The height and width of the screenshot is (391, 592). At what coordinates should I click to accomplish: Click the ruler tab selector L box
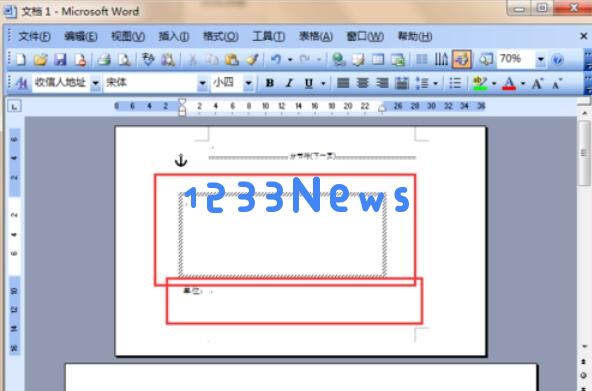click(14, 106)
